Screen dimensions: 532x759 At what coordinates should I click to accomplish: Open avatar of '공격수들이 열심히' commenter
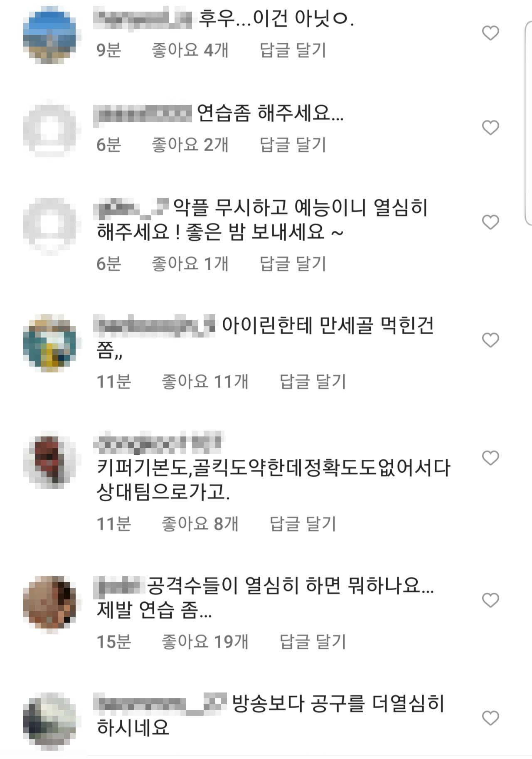[49, 604]
